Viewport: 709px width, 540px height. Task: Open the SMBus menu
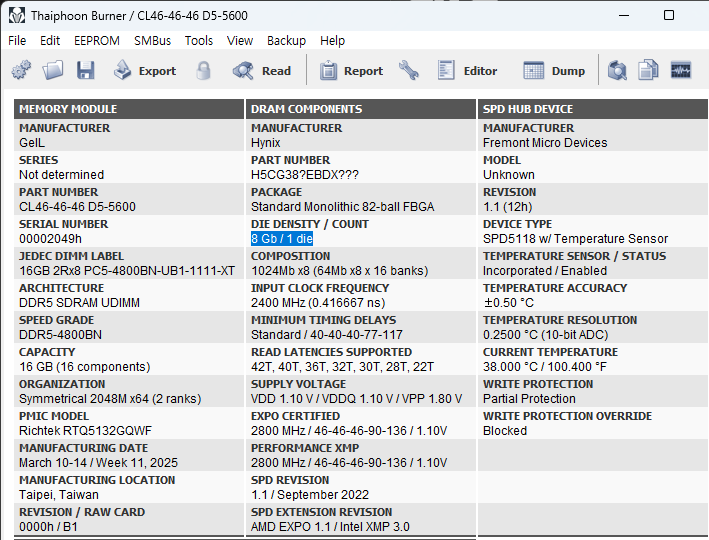click(152, 41)
